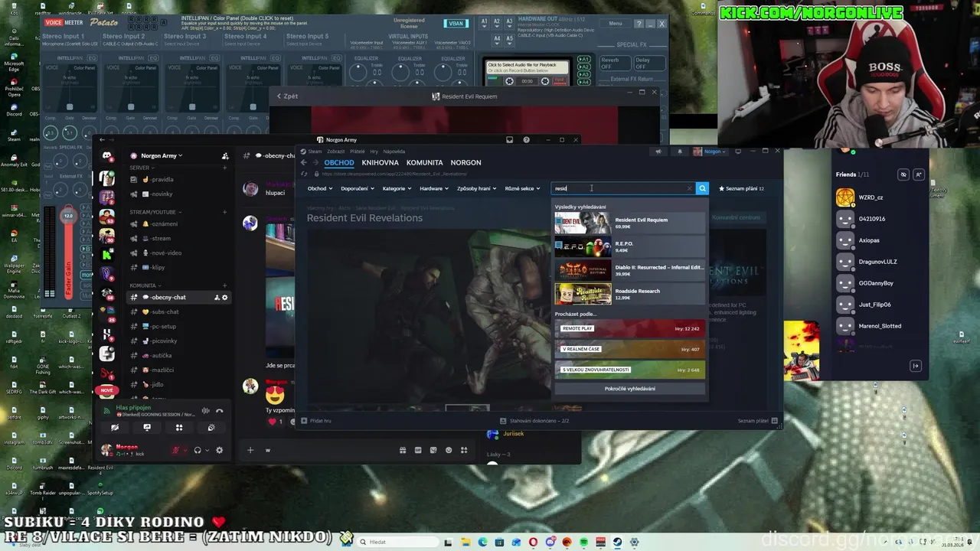Click the Steam search magnifier button
Image resolution: width=980 pixels, height=551 pixels.
click(702, 188)
